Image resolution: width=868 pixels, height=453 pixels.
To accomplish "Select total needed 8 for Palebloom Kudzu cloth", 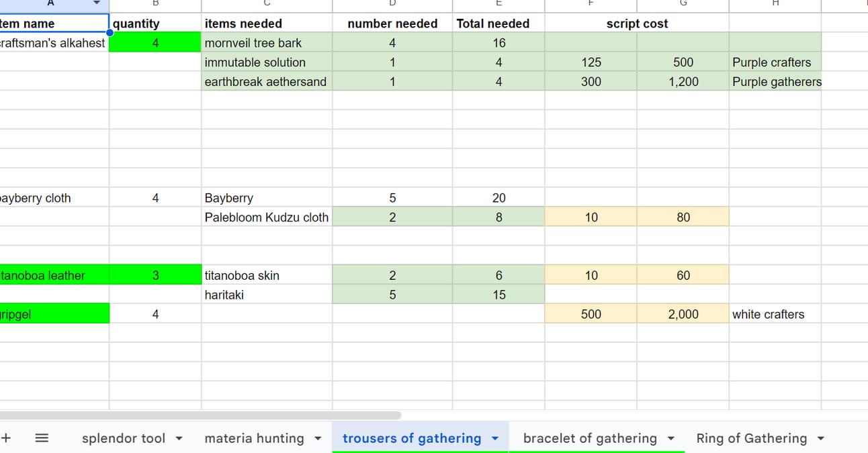I will (x=498, y=217).
